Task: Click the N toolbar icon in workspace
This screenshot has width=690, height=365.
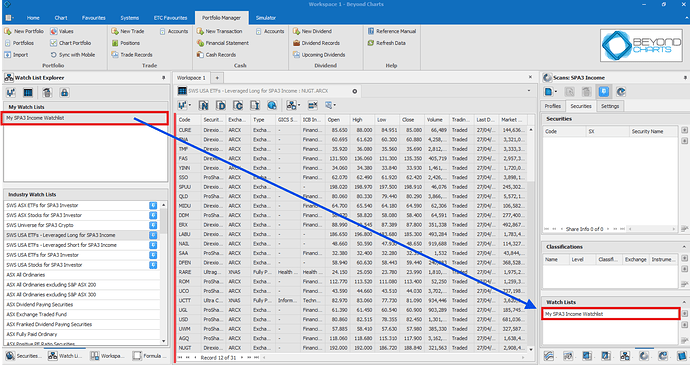Action: tap(203, 105)
